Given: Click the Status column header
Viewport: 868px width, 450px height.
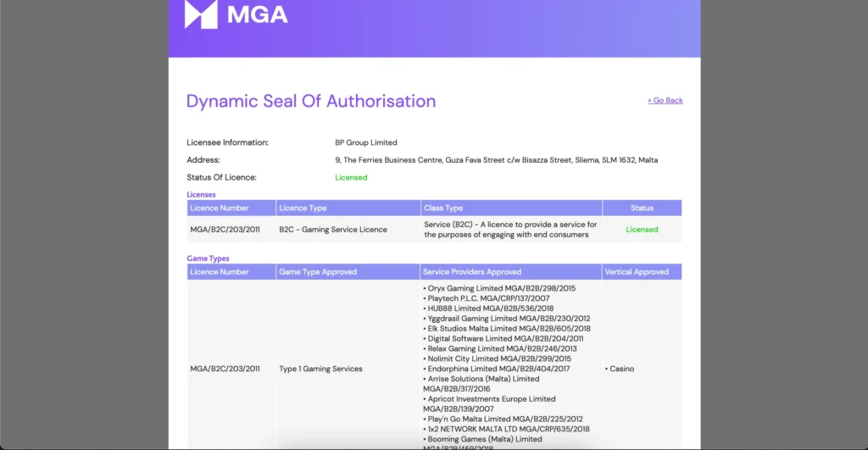Looking at the screenshot, I should tap(643, 208).
